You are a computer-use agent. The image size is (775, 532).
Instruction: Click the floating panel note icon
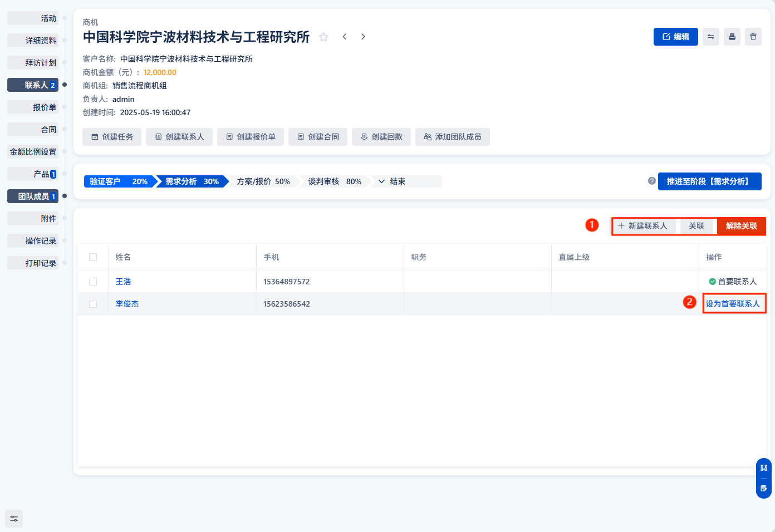tap(764, 489)
